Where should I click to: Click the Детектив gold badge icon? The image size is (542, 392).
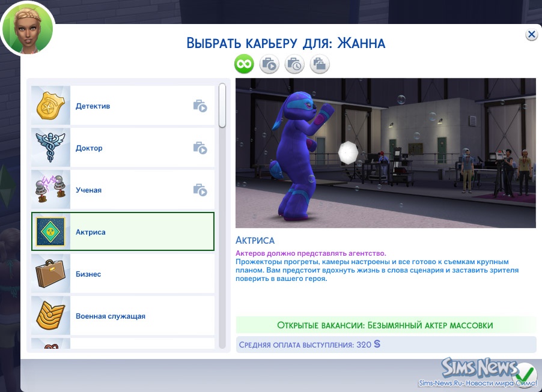tap(51, 106)
